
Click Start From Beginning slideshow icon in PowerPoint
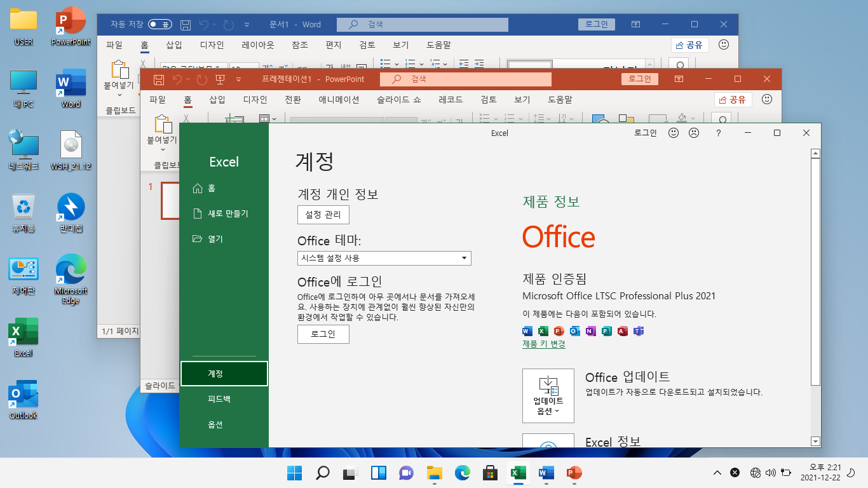[220, 79]
